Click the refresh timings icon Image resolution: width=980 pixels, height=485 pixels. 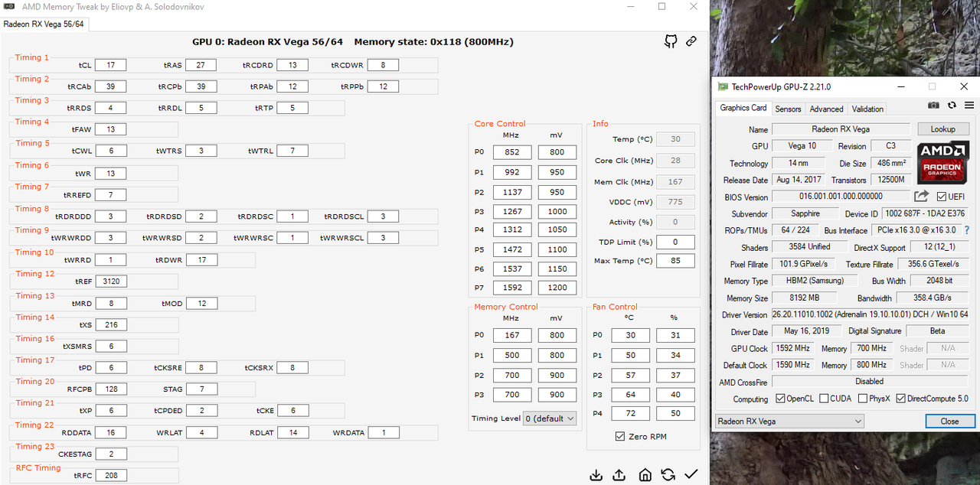[668, 474]
